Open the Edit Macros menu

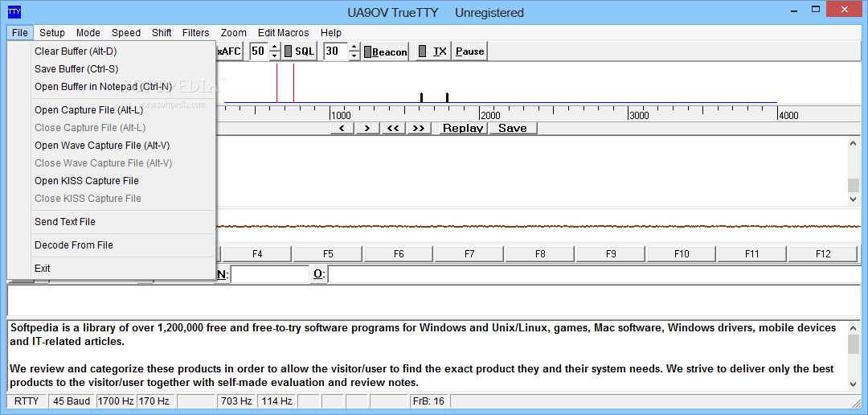pyautogui.click(x=284, y=33)
